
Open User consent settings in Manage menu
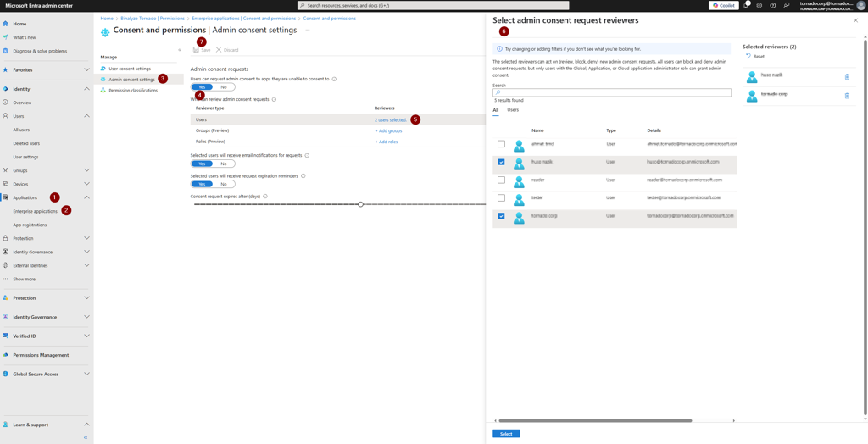tap(130, 69)
